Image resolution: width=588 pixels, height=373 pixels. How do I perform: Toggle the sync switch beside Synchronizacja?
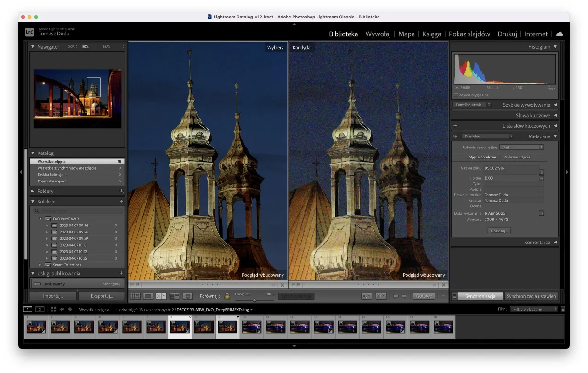(x=454, y=296)
